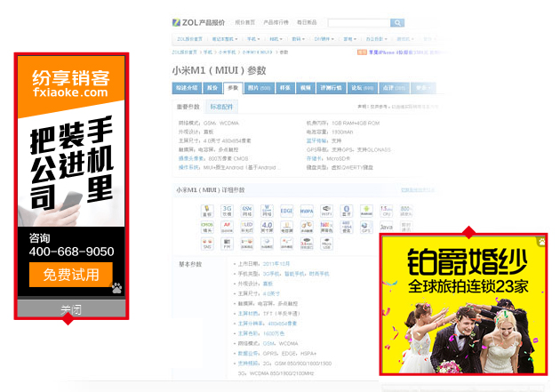Click the 3G feature icon
Screen dimensions: 560x392
[x=227, y=210]
